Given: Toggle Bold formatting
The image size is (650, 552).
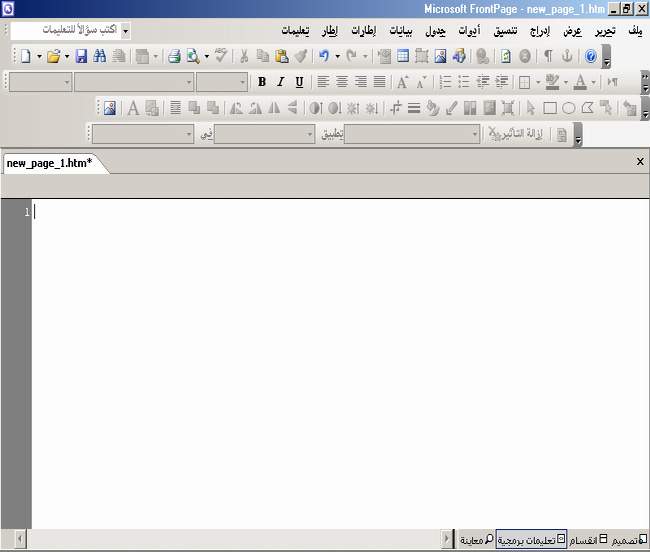Looking at the screenshot, I should [262, 82].
